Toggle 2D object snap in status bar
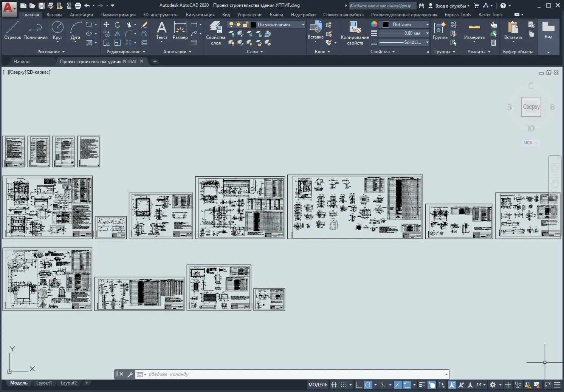Image resolution: width=564 pixels, height=392 pixels. (x=407, y=385)
